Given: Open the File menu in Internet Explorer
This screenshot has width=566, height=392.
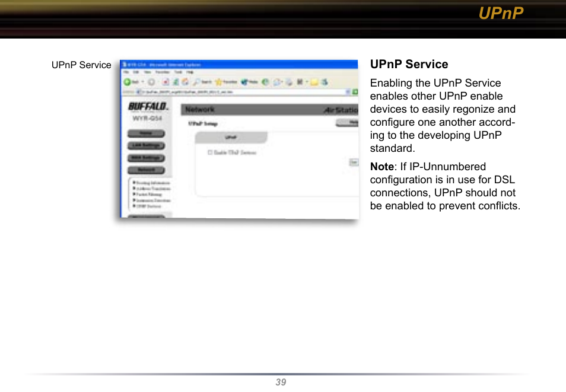Looking at the screenshot, I should pyautogui.click(x=126, y=72).
